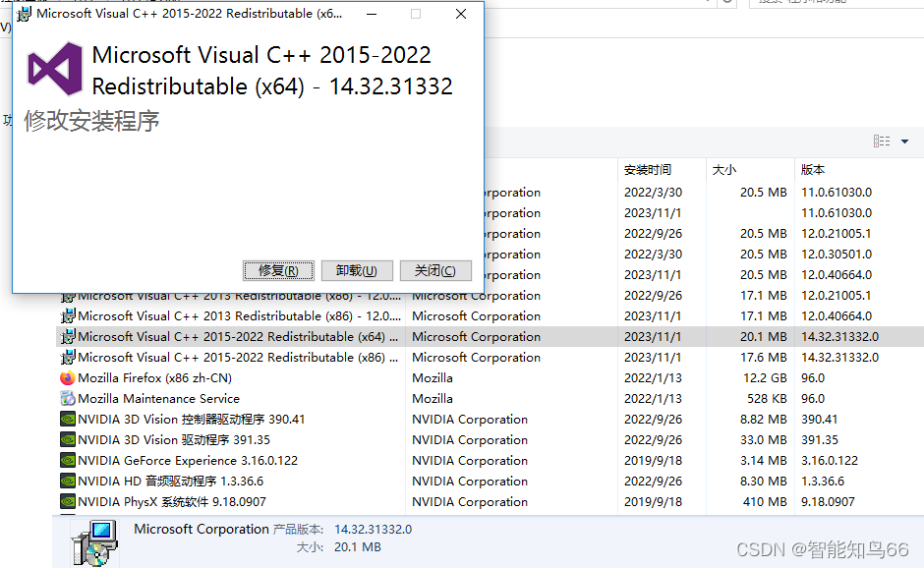Click NVIDIA Corporation publisher in the PhysX row
Screen dimensions: 924x568
470,501
